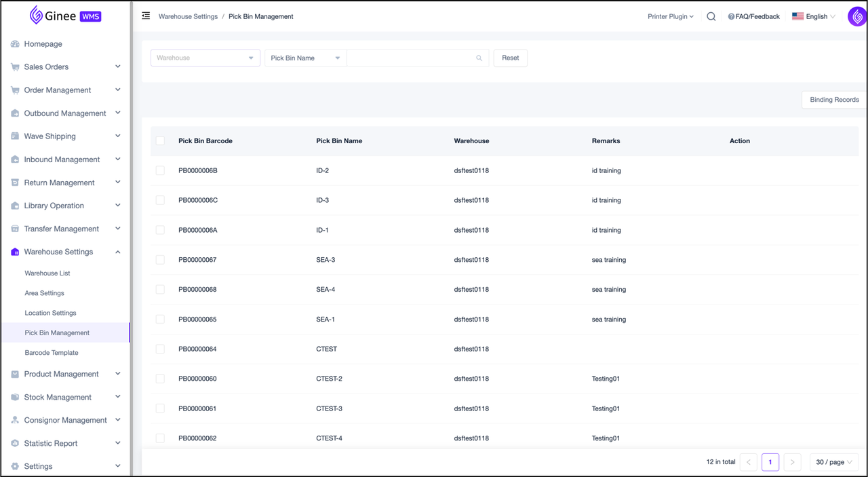Go to Barcode Template submenu item

pyautogui.click(x=52, y=353)
